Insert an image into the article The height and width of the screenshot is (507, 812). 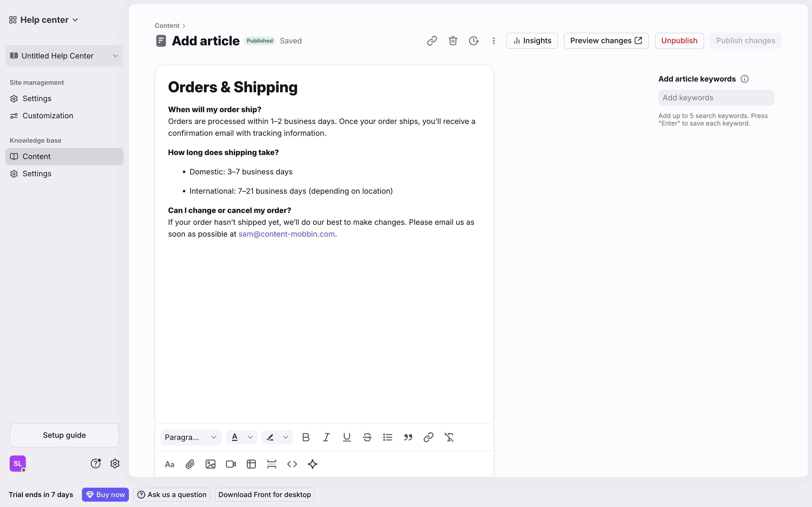click(x=210, y=464)
